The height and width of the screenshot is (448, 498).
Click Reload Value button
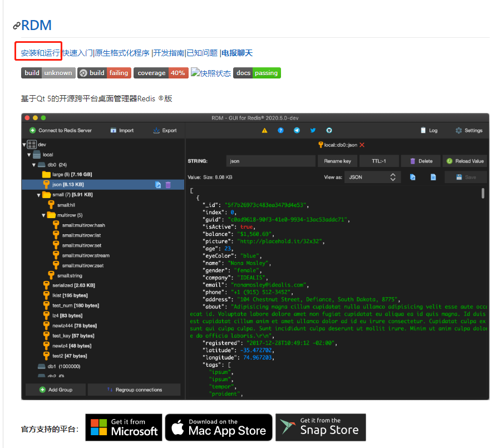coord(465,161)
